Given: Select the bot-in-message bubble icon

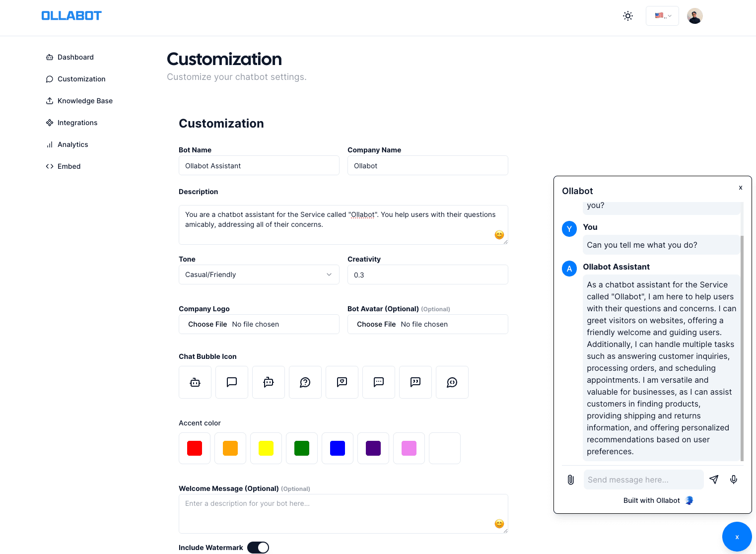Looking at the screenshot, I should point(269,382).
